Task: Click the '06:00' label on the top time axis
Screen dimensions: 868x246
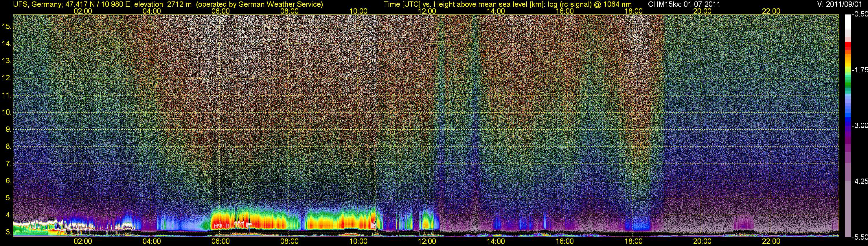Action: click(x=220, y=11)
